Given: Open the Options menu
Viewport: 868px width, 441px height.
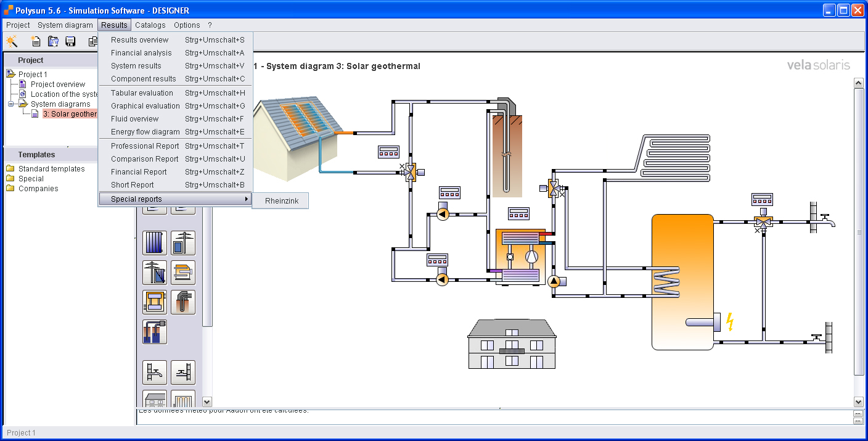Looking at the screenshot, I should 186,25.
